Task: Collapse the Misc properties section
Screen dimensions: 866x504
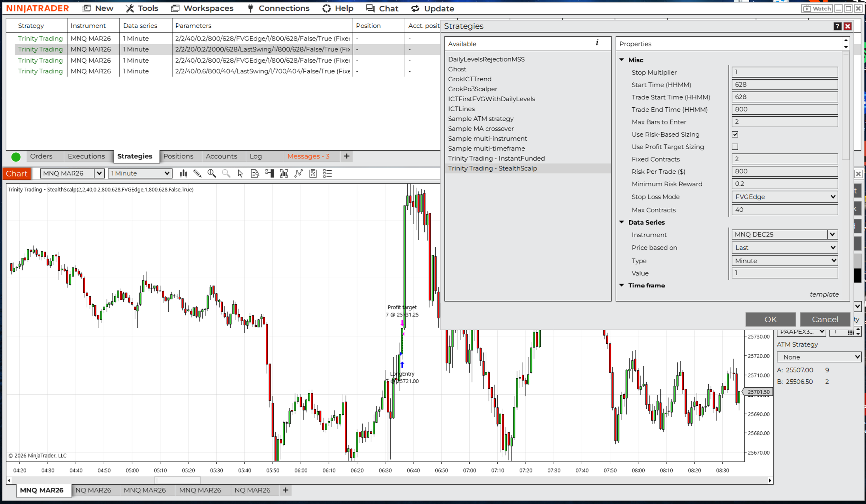Action: 622,60
